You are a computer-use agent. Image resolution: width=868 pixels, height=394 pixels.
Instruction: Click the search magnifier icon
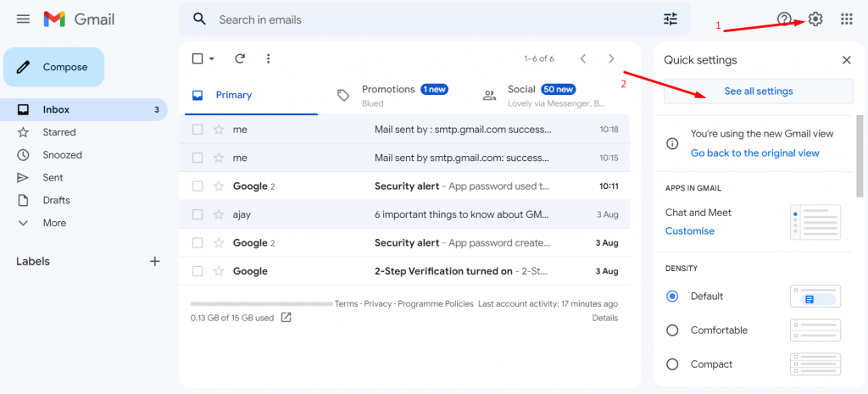[199, 19]
